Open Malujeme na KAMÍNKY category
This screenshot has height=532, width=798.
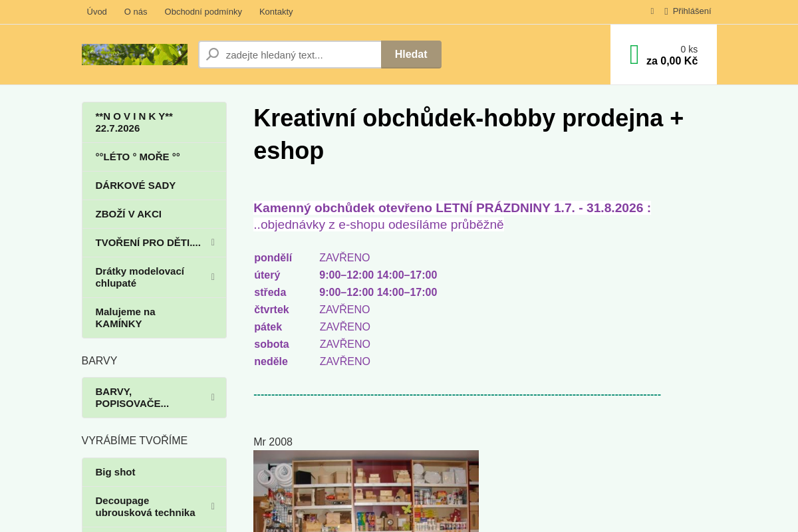(154, 318)
